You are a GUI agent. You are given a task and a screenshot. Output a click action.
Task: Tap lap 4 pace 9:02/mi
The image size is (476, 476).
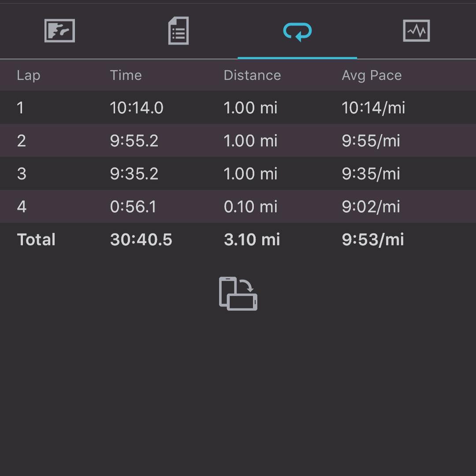pyautogui.click(x=371, y=207)
